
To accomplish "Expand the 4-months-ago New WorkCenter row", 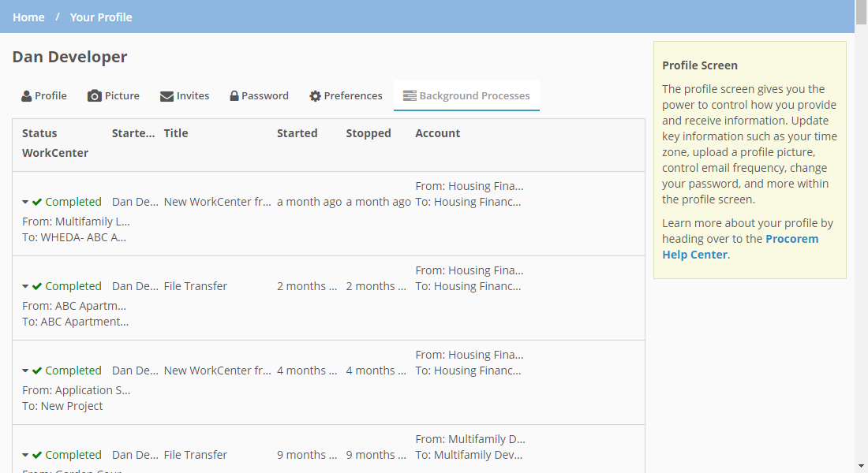I will click(25, 371).
